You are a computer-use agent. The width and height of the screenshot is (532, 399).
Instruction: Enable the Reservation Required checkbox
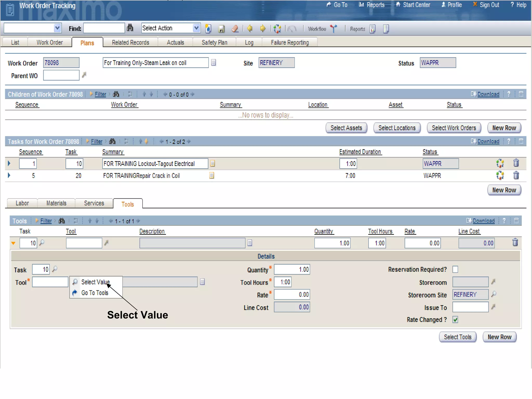pyautogui.click(x=455, y=269)
